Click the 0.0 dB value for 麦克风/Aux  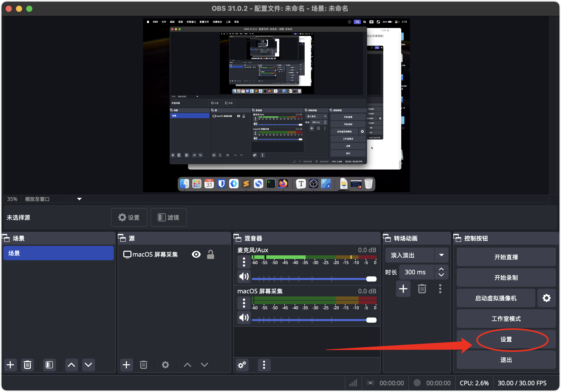pyautogui.click(x=367, y=250)
